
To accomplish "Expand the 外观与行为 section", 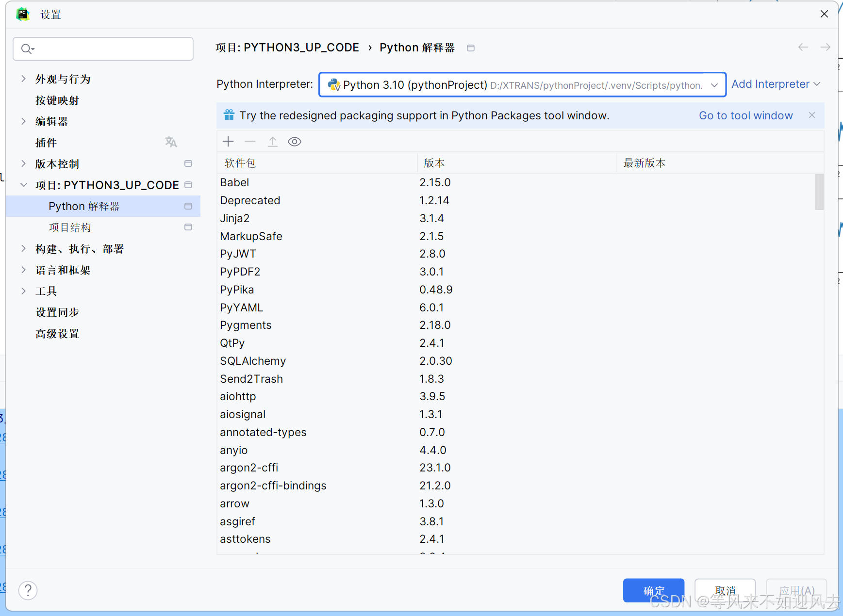I will 23,79.
